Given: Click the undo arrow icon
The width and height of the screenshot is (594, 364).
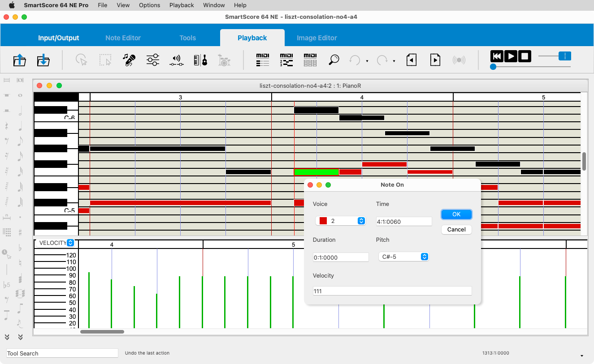Looking at the screenshot, I should [x=355, y=60].
